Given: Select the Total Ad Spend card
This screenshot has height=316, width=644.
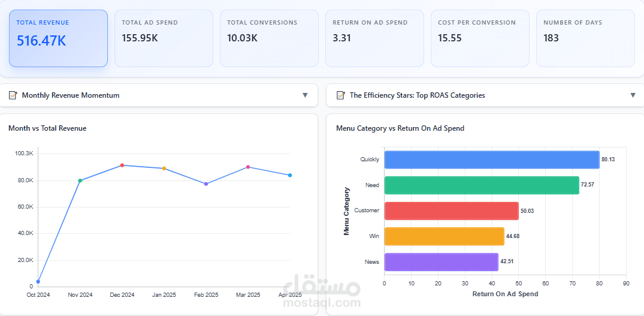Looking at the screenshot, I should click(x=164, y=38).
